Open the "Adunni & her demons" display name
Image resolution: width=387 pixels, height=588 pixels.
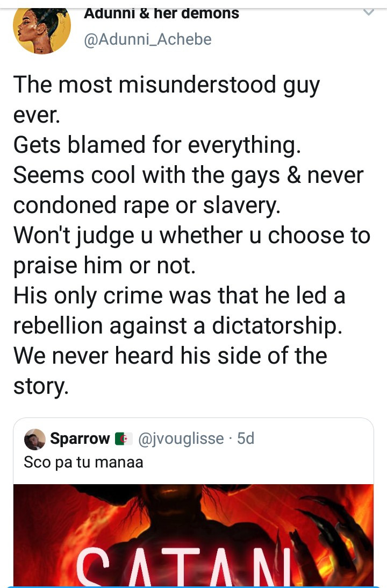161,13
